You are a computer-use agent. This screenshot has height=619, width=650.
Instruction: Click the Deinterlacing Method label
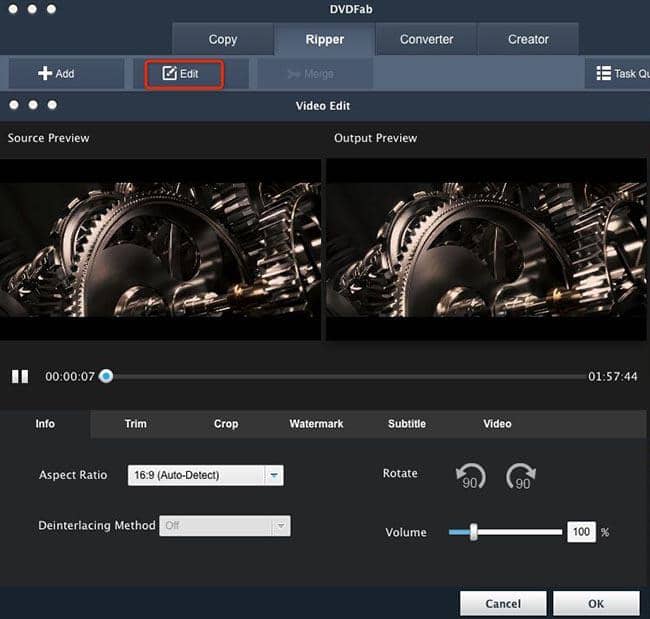tap(97, 526)
